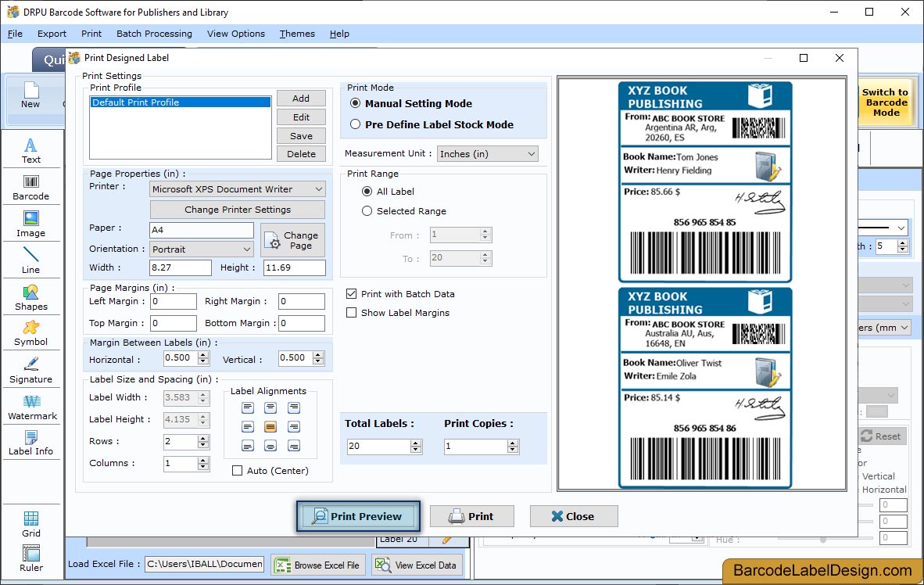Click the page Width input field
This screenshot has width=924, height=585.
pos(181,267)
